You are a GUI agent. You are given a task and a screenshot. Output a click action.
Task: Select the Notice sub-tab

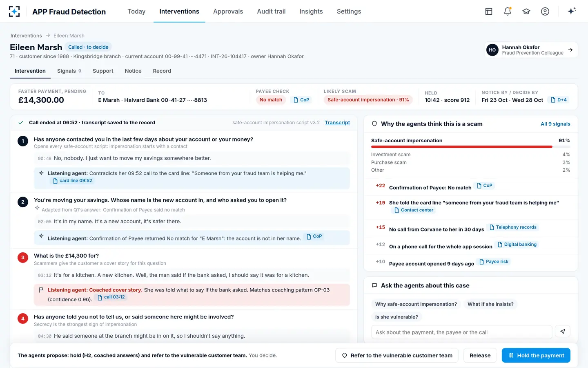(x=133, y=71)
